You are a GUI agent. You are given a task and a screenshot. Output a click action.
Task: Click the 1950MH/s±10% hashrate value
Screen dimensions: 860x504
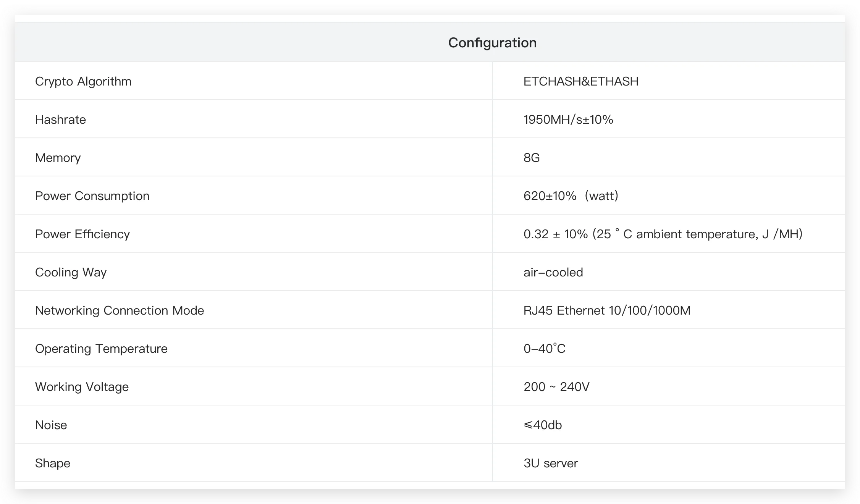tap(568, 120)
